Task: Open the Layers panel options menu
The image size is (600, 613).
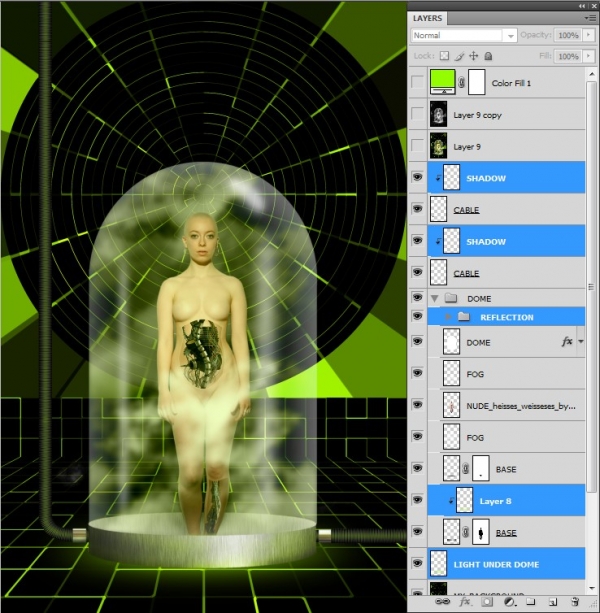Action: pyautogui.click(x=588, y=18)
